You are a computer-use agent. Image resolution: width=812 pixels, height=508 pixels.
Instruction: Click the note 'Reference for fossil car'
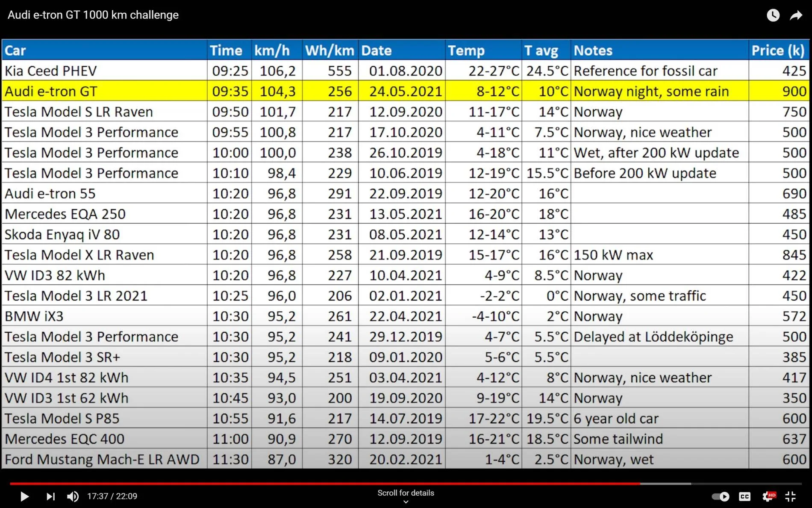point(645,71)
